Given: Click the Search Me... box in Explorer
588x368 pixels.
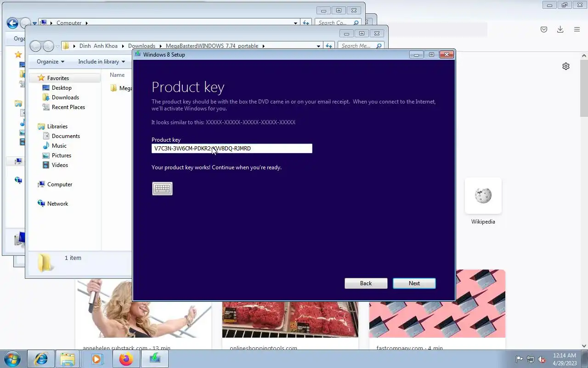Looking at the screenshot, I should click(x=361, y=46).
